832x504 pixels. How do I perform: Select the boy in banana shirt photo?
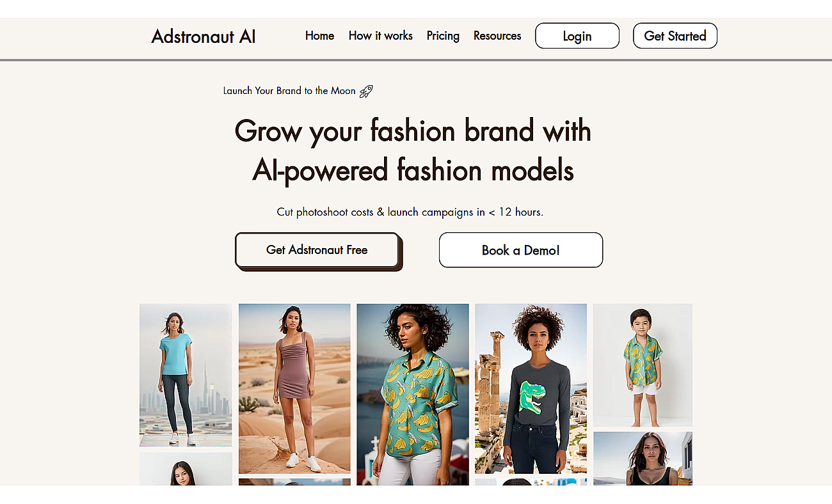[x=643, y=365]
